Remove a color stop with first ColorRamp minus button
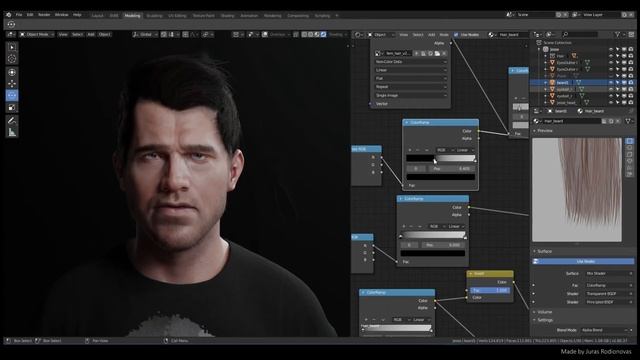 coord(418,150)
